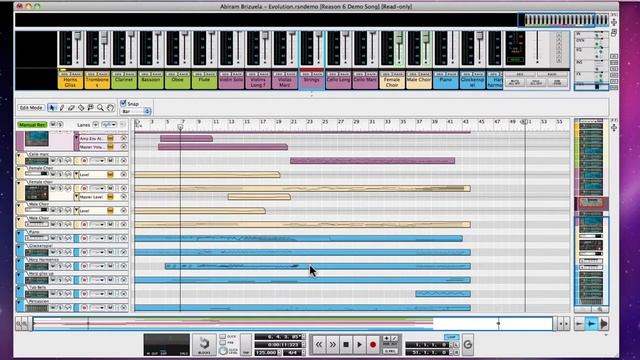Open Female Choir Level parameter dropdown
This screenshot has height=360, width=640.
(76, 174)
